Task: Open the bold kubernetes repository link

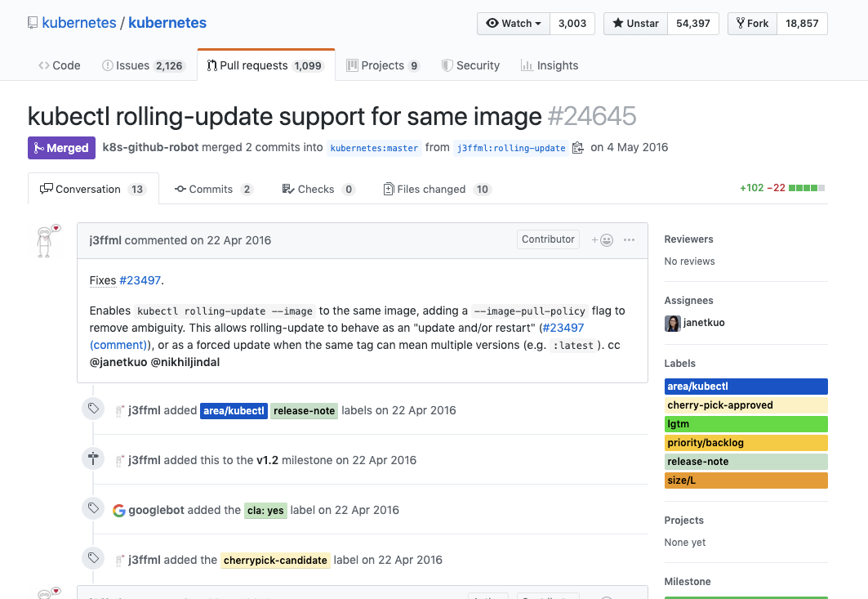Action: (167, 23)
